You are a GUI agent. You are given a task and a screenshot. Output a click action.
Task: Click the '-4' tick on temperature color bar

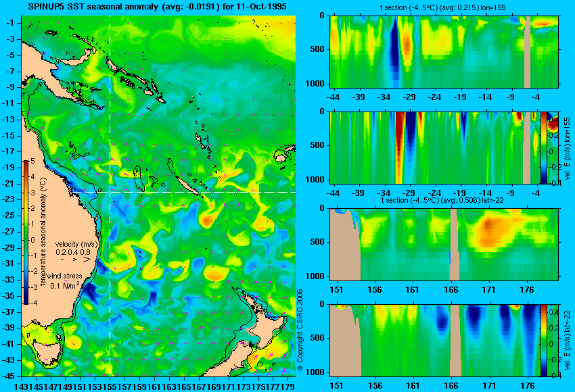(33, 303)
